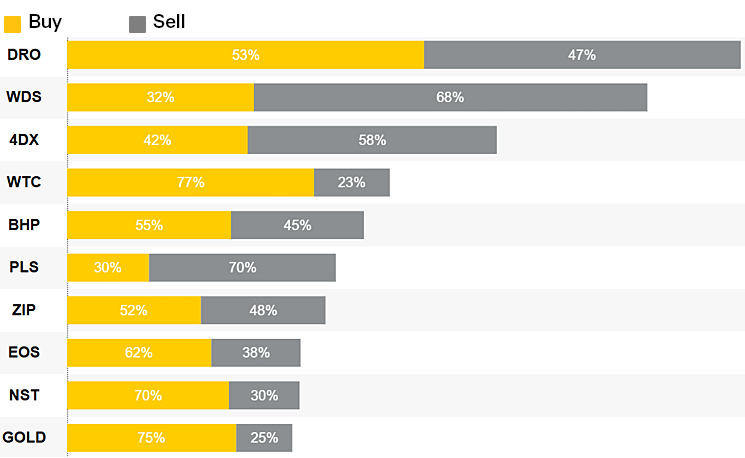Click the 4DX ticker label
This screenshot has width=745, height=458.
pos(23,140)
